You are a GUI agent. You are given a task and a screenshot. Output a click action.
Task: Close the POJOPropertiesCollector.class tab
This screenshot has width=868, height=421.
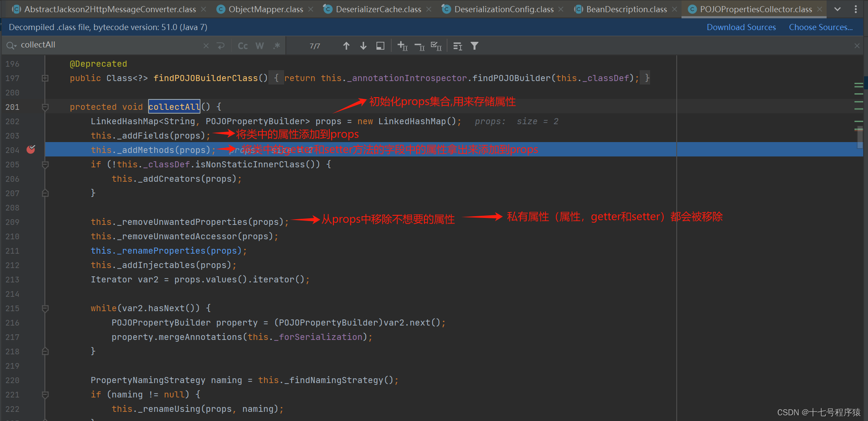[820, 9]
